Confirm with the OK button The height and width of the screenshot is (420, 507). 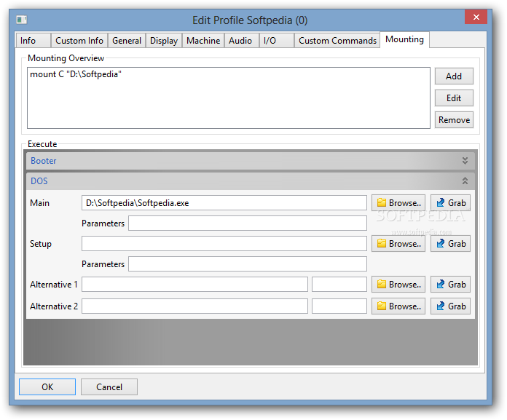click(x=47, y=387)
